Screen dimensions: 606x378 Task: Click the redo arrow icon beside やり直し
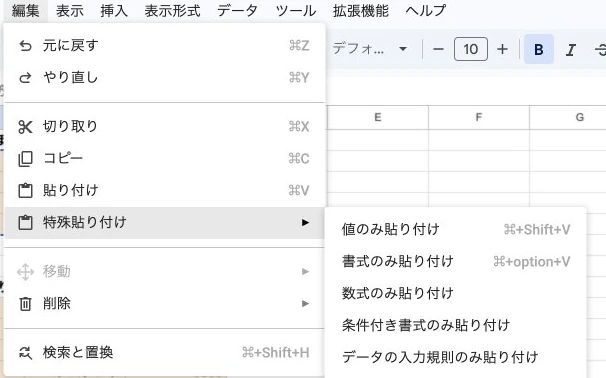(x=25, y=78)
